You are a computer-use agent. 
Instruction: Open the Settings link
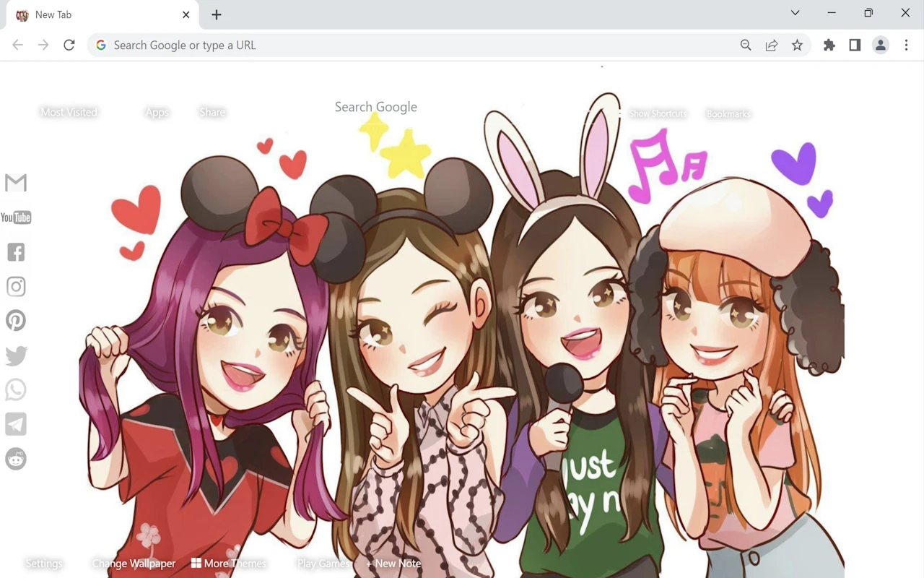[44, 564]
